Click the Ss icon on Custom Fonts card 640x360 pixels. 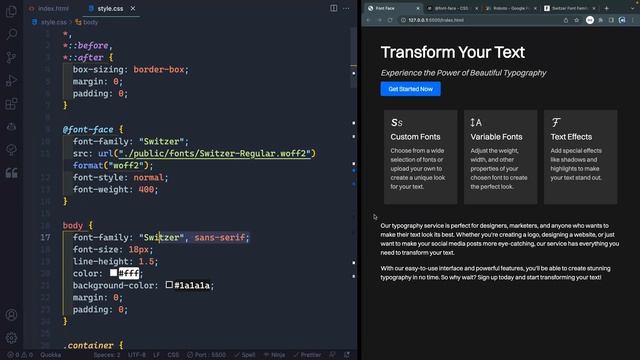397,122
